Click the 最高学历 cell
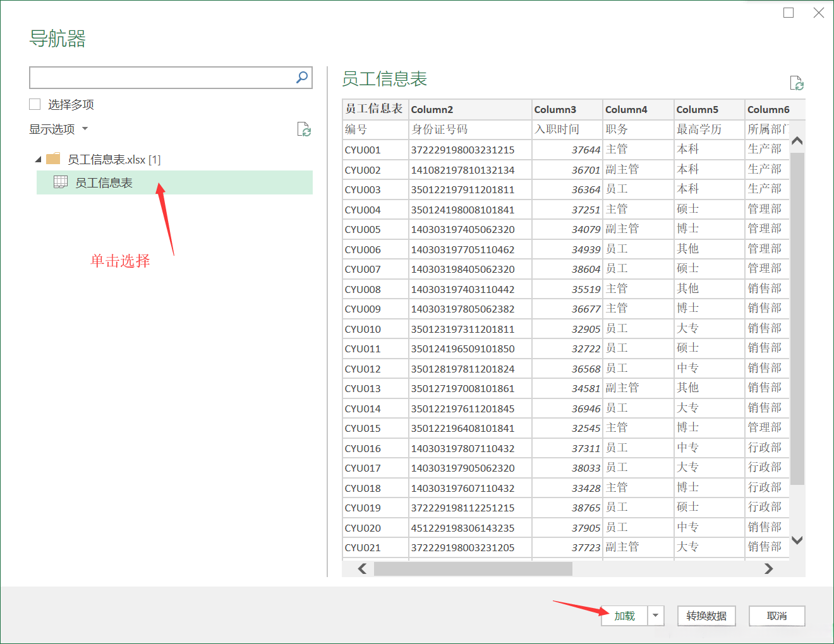 point(710,129)
